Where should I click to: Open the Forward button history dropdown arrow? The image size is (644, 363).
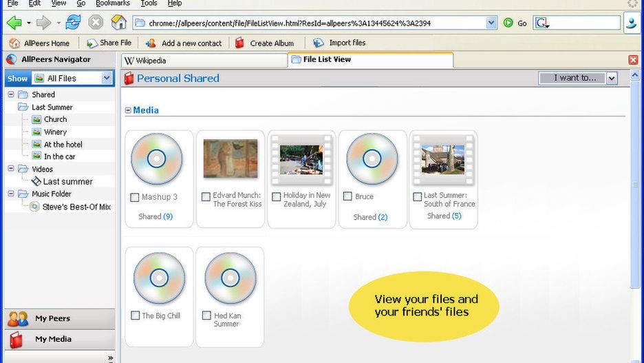point(58,23)
